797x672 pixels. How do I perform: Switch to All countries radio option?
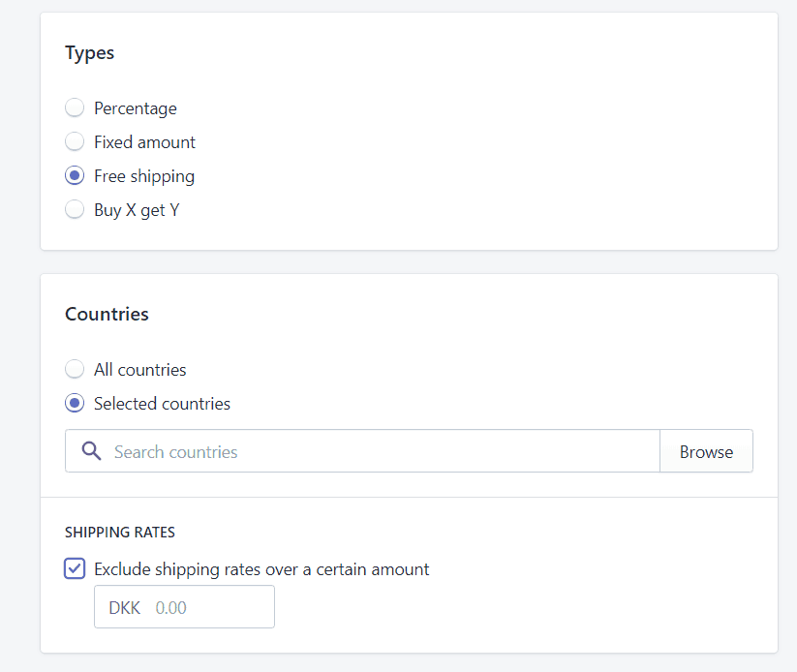(x=75, y=369)
